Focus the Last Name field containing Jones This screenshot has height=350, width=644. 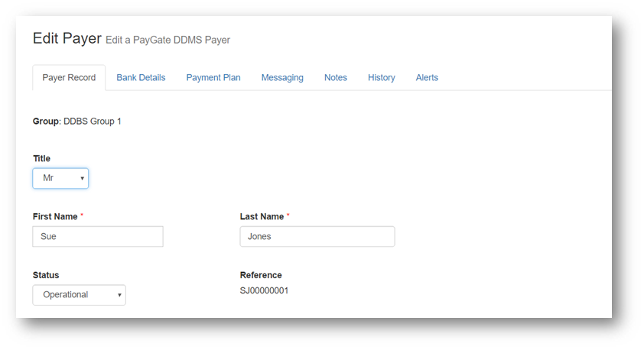[317, 237]
